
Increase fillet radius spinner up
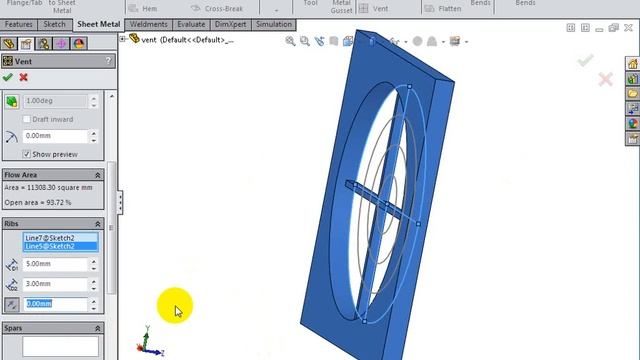(x=94, y=133)
